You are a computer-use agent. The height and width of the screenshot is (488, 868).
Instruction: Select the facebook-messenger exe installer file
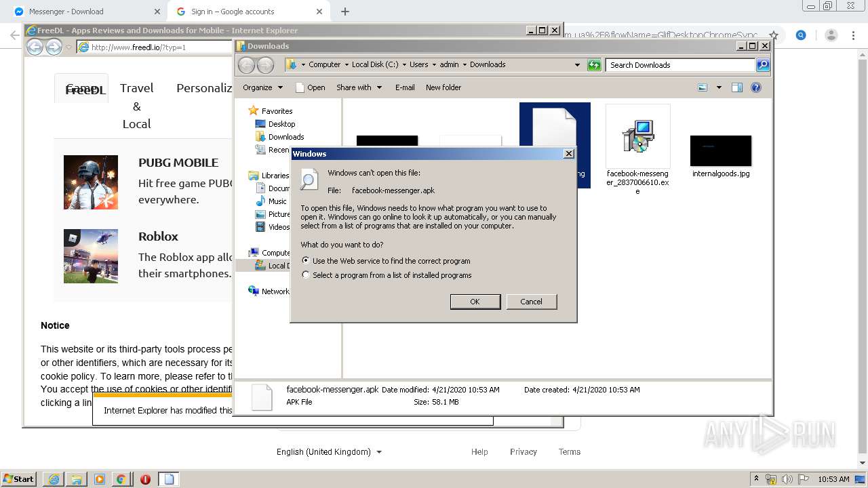(x=637, y=150)
